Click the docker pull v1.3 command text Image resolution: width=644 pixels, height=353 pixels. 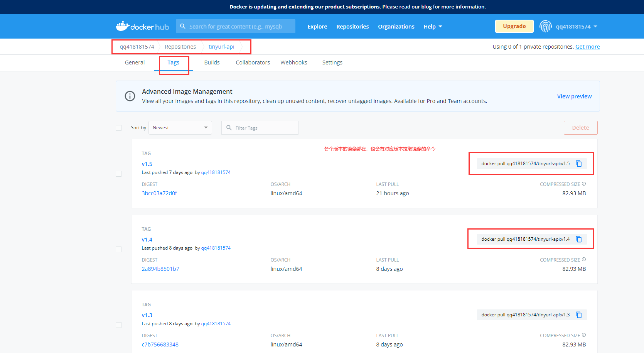coord(525,315)
